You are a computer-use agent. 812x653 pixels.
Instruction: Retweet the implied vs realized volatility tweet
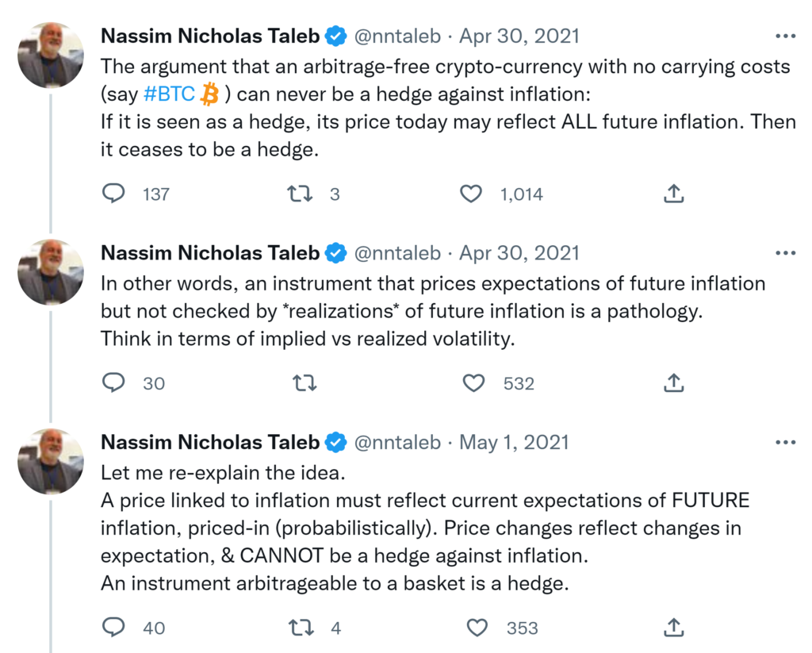pos(304,383)
